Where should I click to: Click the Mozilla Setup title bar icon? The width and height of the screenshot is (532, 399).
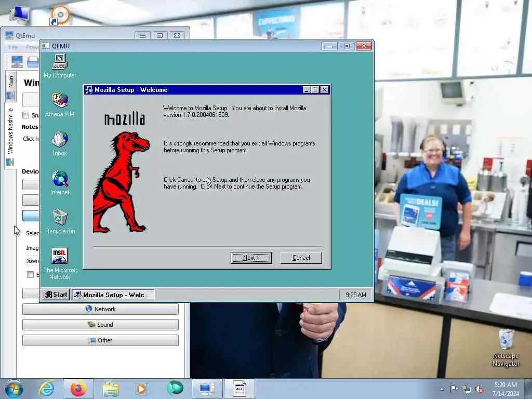pos(89,89)
